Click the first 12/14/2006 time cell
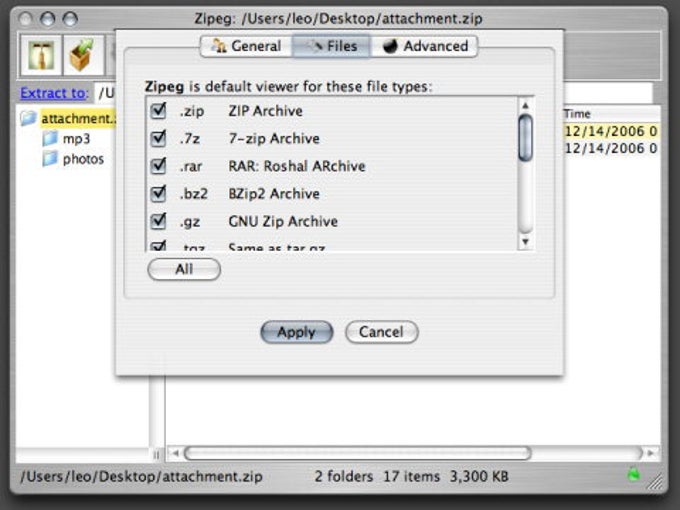The width and height of the screenshot is (680, 510). [x=611, y=131]
